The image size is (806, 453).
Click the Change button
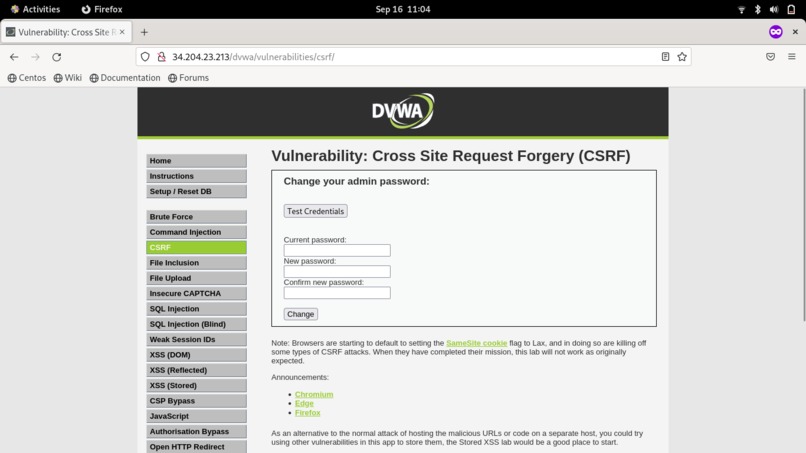tap(301, 314)
